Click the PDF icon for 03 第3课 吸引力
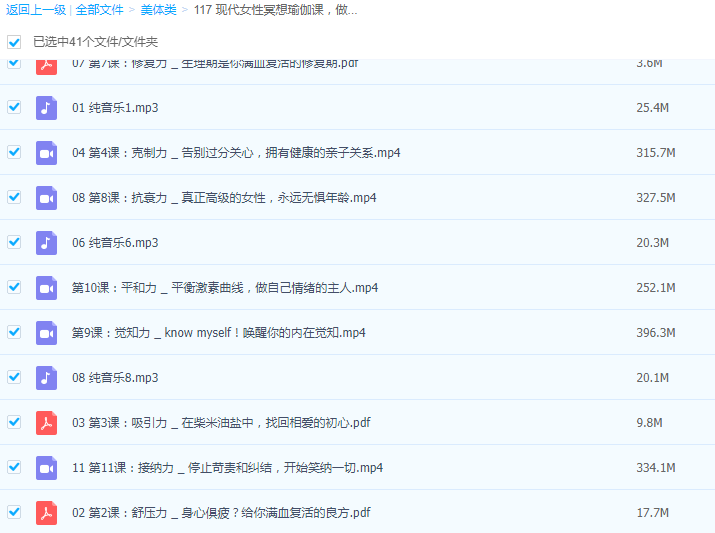Viewport: 715px width, 533px height. (46, 423)
